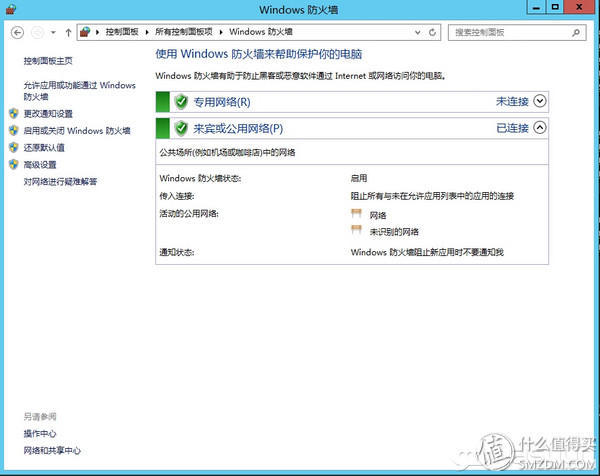Click green shield icon of 专用网络

point(181,101)
